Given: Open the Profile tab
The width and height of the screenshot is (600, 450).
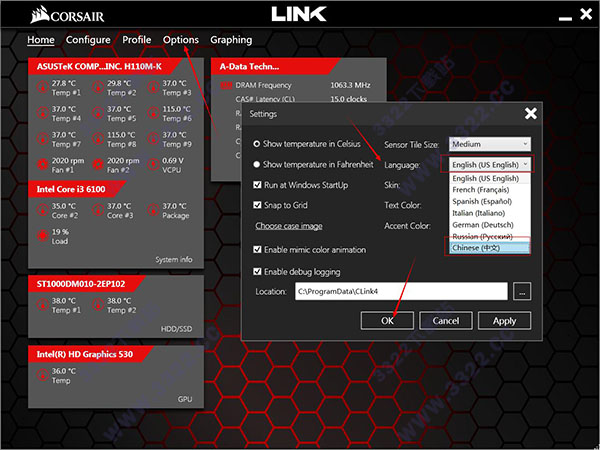Looking at the screenshot, I should tap(137, 40).
